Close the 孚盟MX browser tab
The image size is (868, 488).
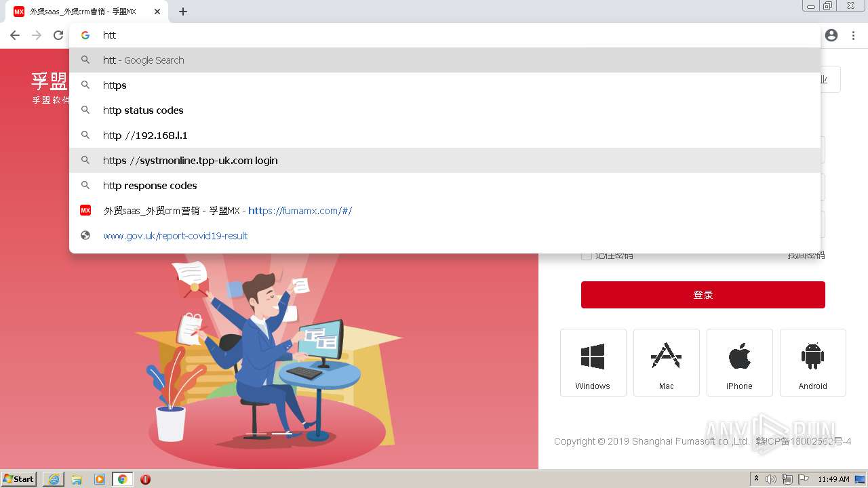tap(157, 12)
